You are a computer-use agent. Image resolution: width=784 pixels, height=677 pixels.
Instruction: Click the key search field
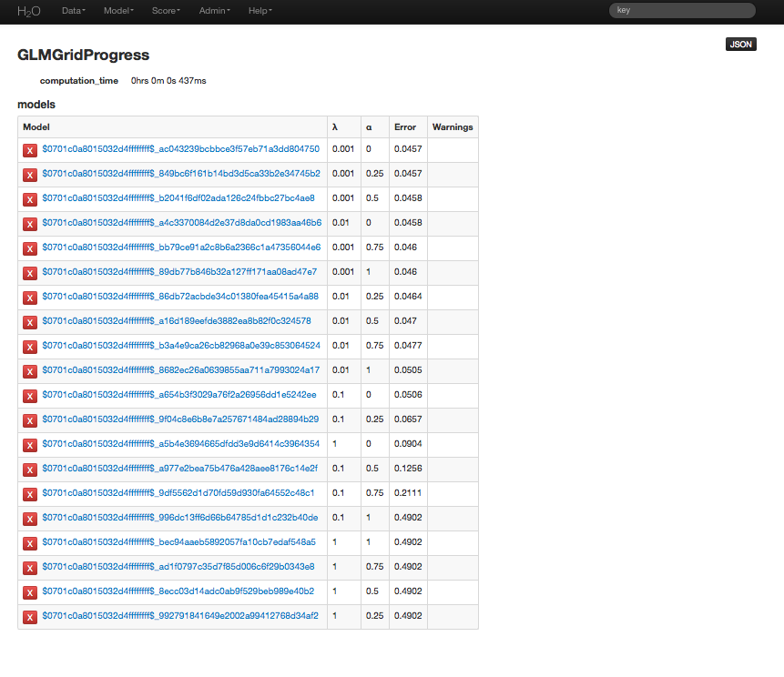[x=681, y=10]
